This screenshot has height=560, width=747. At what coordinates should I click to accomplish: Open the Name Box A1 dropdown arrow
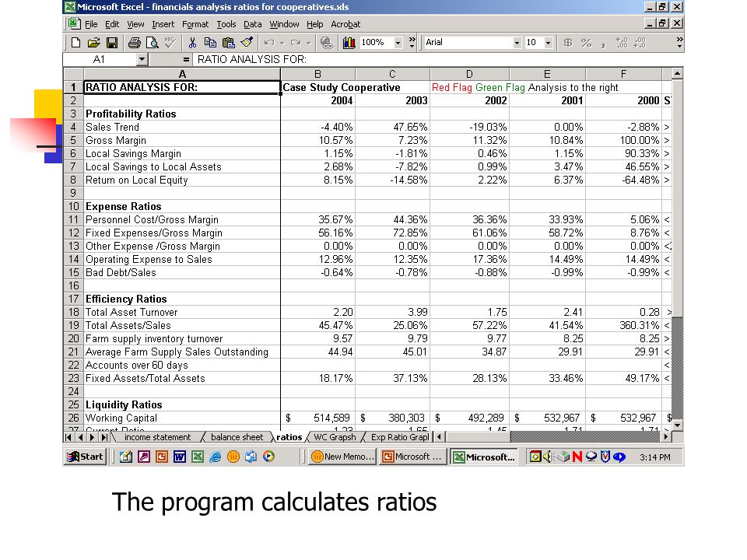142,60
